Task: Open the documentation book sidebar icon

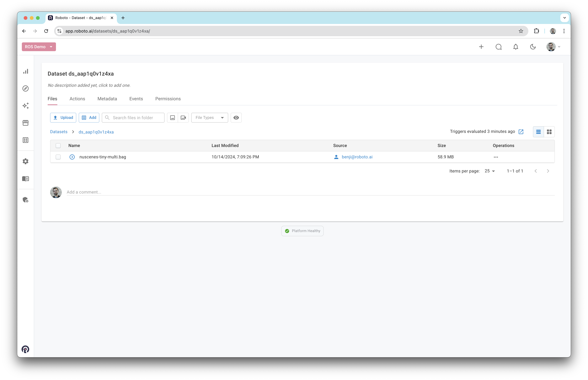Action: point(26,179)
